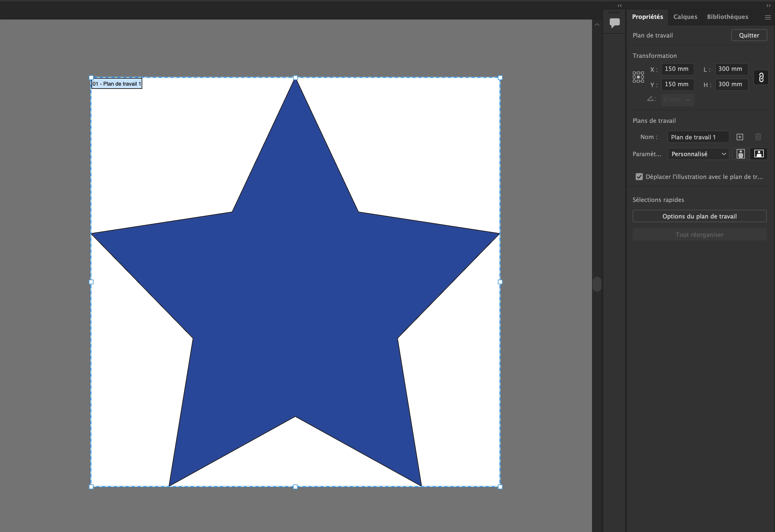Open the Personnalisé preset dropdown

698,154
